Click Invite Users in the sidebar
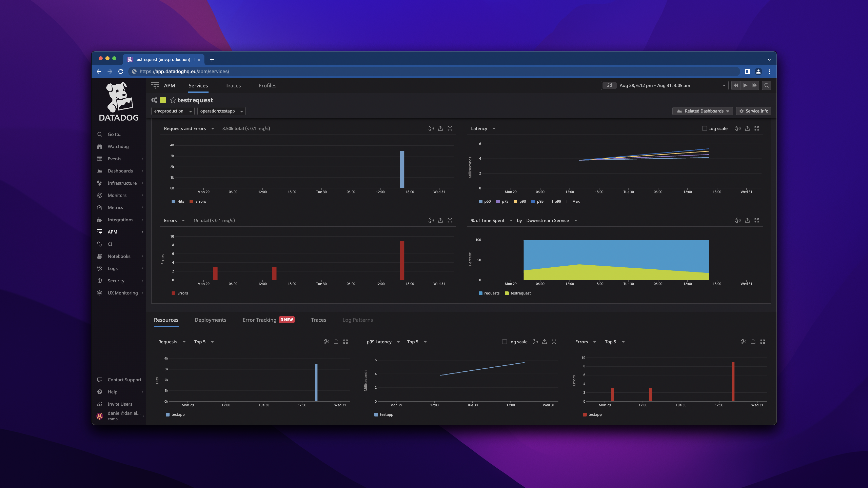This screenshot has height=488, width=868. (120, 404)
